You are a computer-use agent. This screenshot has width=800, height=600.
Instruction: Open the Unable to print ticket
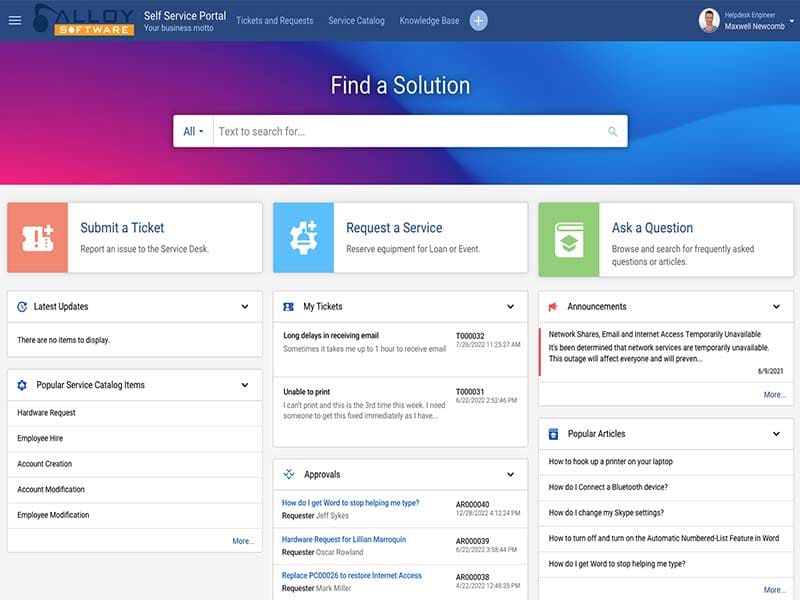click(306, 392)
